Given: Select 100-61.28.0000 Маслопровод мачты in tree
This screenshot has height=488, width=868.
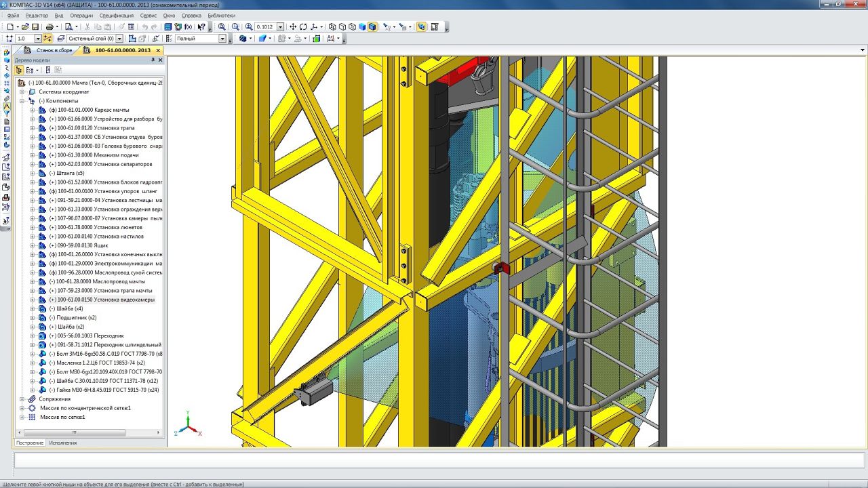Looking at the screenshot, I should tap(97, 281).
